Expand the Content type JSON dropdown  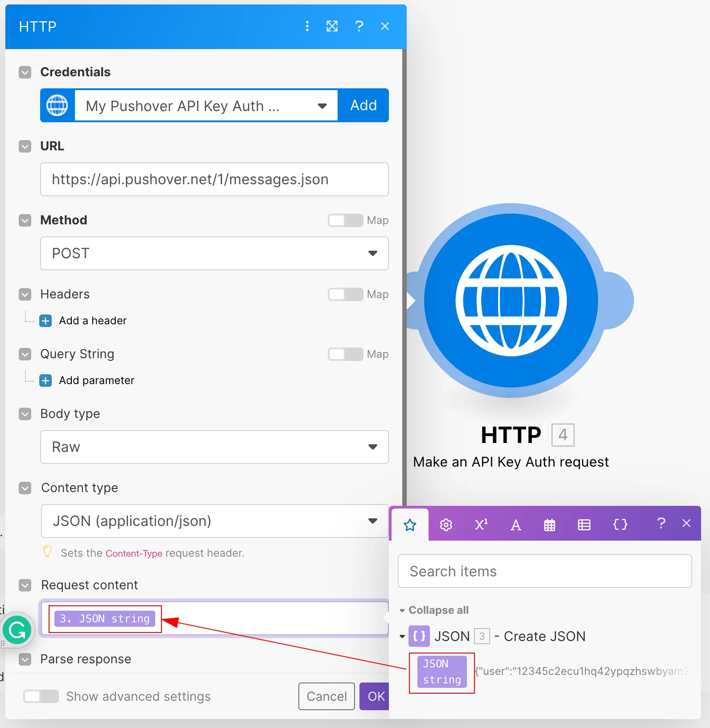point(215,521)
